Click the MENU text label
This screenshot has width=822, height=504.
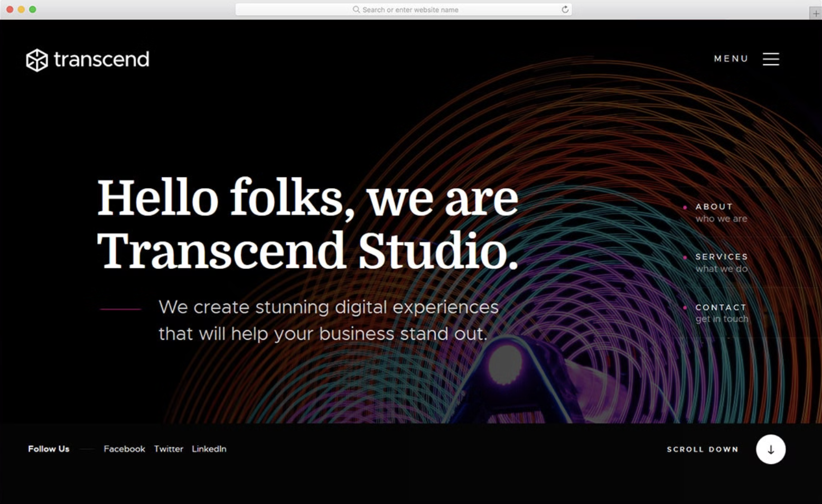pos(731,59)
